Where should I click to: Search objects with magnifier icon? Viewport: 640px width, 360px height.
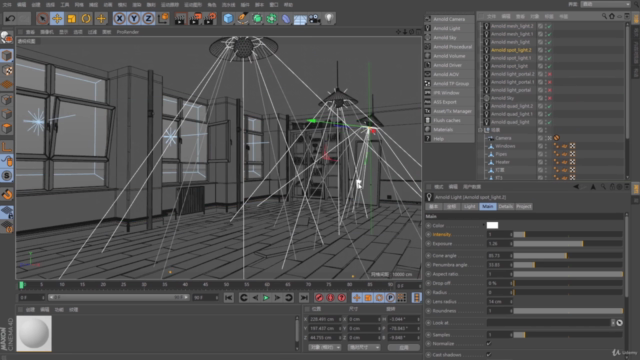tap(604, 16)
